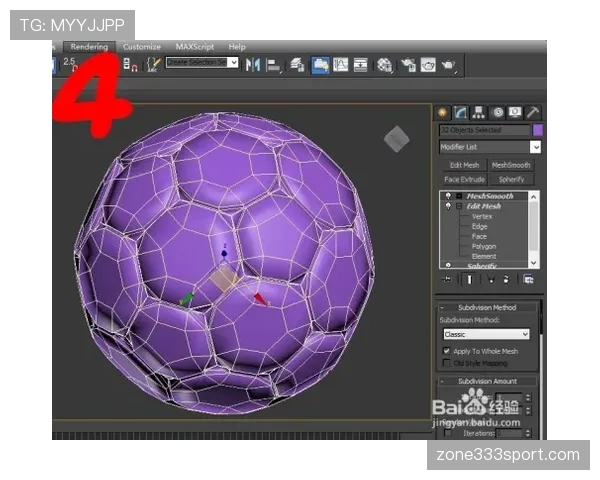Click the Face Extrude modifier button
This screenshot has width=600, height=480.
[464, 179]
